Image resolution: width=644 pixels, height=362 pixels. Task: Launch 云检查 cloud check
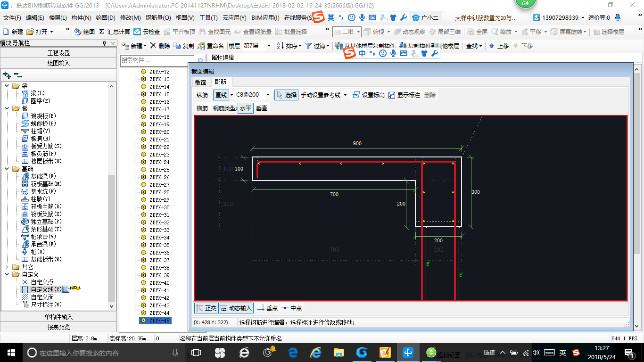[x=147, y=32]
